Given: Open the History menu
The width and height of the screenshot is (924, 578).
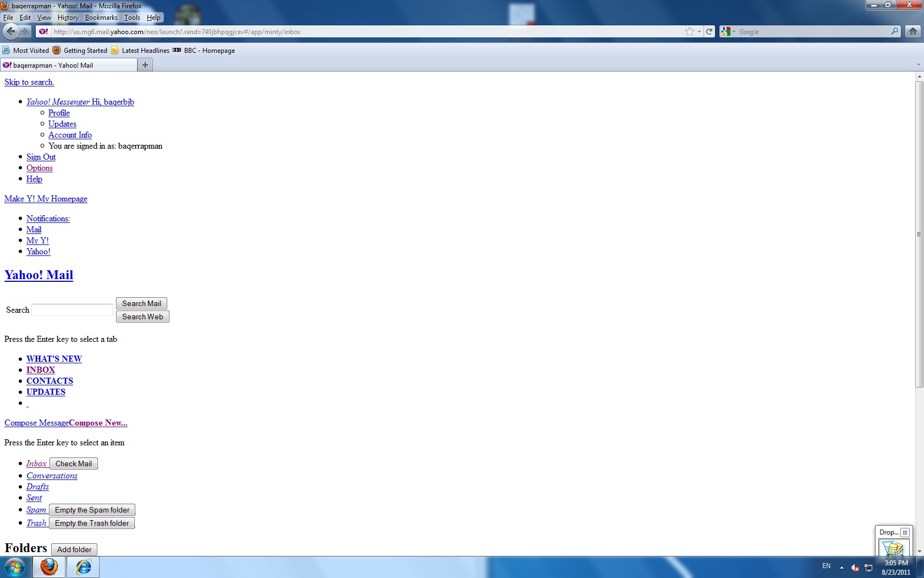Looking at the screenshot, I should coord(68,17).
